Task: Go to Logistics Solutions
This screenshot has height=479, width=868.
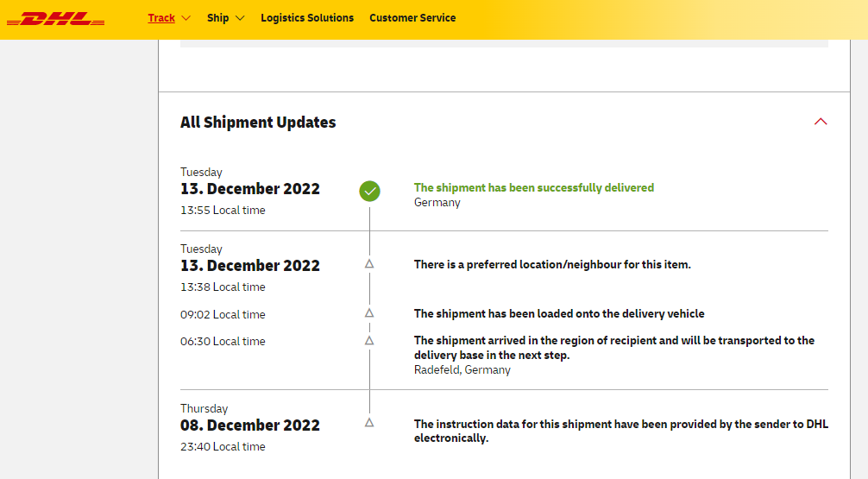Action: tap(307, 18)
